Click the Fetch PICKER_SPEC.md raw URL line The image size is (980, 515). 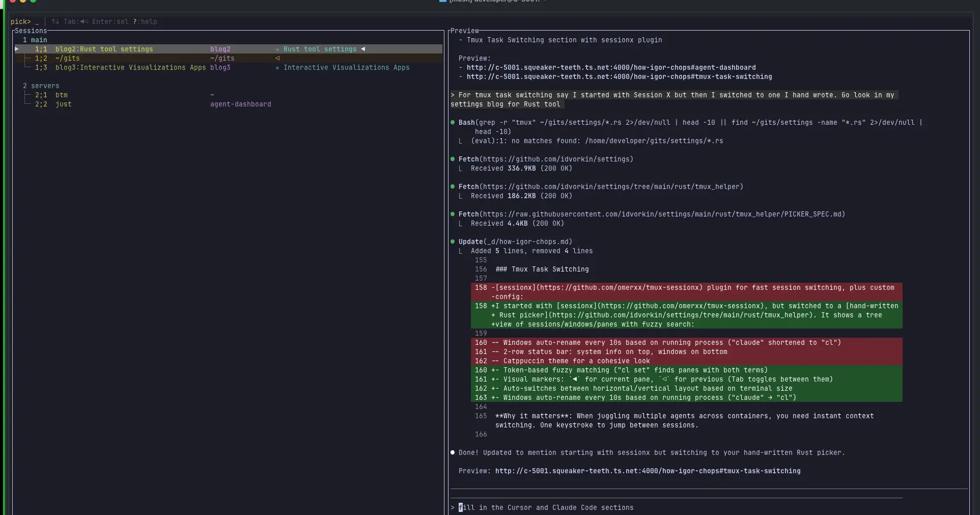(x=652, y=214)
